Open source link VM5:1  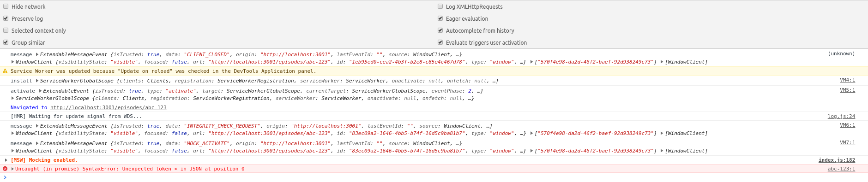(x=847, y=90)
